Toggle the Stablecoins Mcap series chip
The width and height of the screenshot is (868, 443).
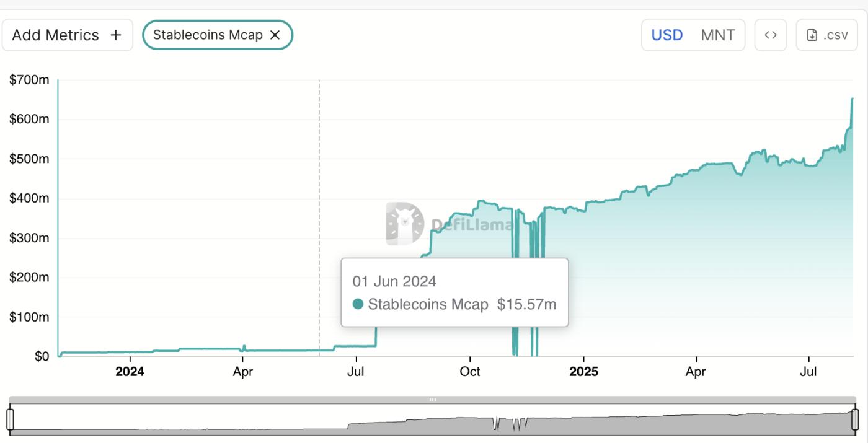pos(217,35)
